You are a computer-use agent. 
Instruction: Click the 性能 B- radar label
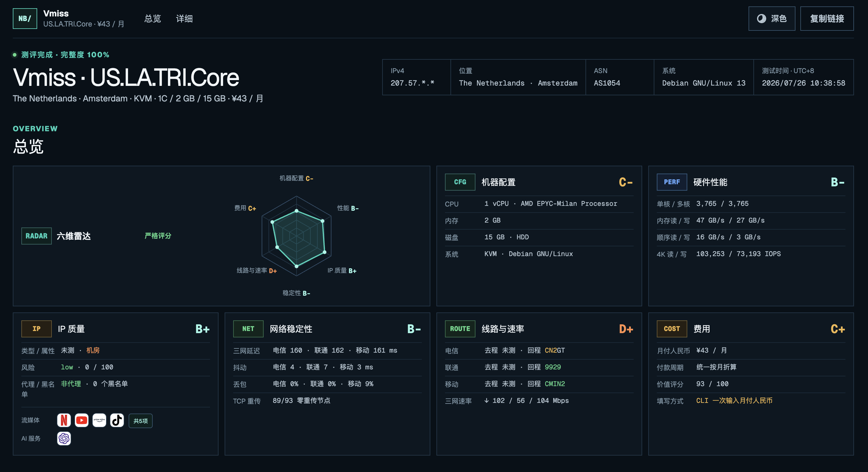coord(348,208)
